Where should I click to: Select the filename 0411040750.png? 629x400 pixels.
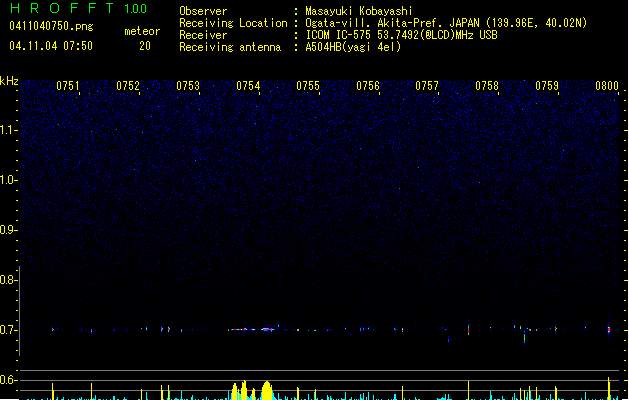tap(51, 26)
